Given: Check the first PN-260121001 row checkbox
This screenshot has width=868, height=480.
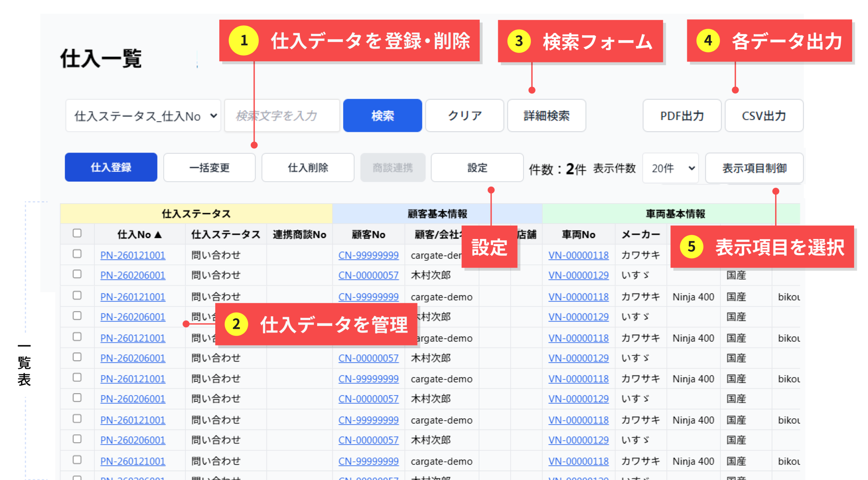Looking at the screenshot, I should 77,254.
